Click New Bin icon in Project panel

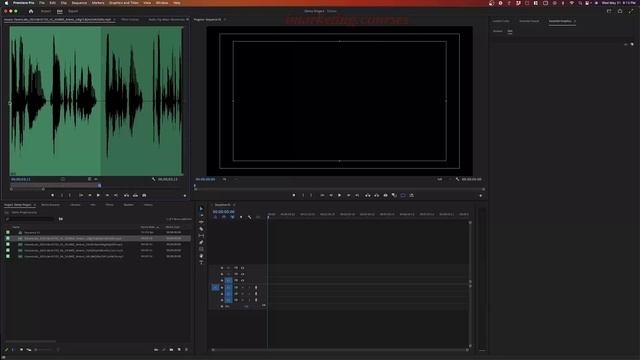171,350
